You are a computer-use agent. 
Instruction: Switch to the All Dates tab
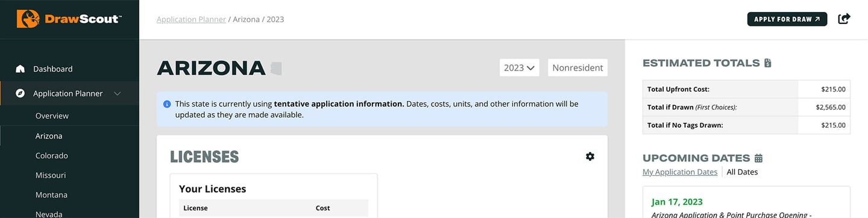[x=742, y=172]
